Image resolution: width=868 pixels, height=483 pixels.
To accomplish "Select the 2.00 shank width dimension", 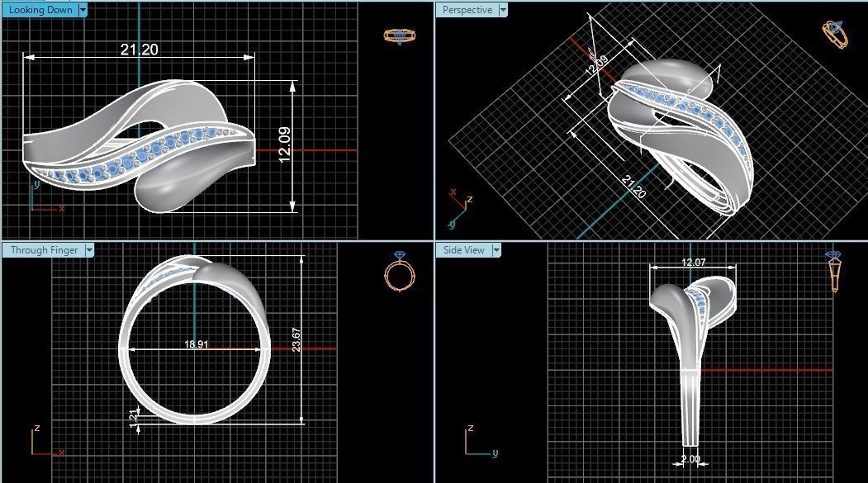I will (x=690, y=459).
